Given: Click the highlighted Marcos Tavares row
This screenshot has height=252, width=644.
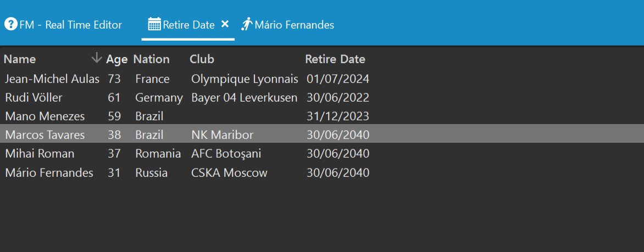Looking at the screenshot, I should click(322, 134).
